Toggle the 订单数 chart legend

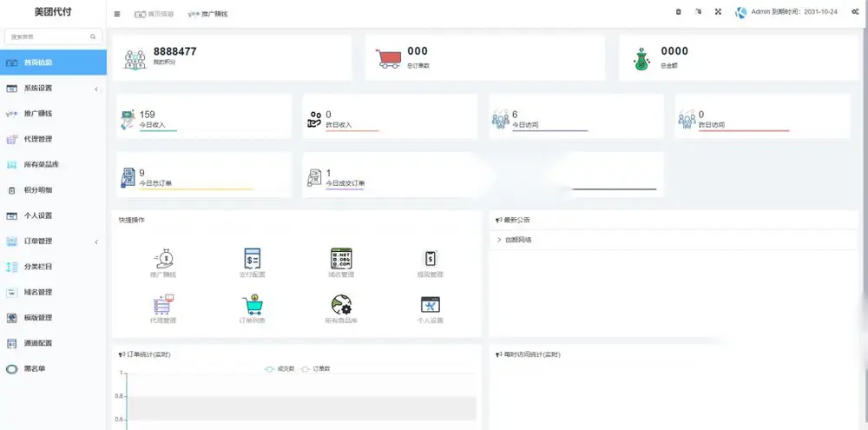(x=315, y=368)
